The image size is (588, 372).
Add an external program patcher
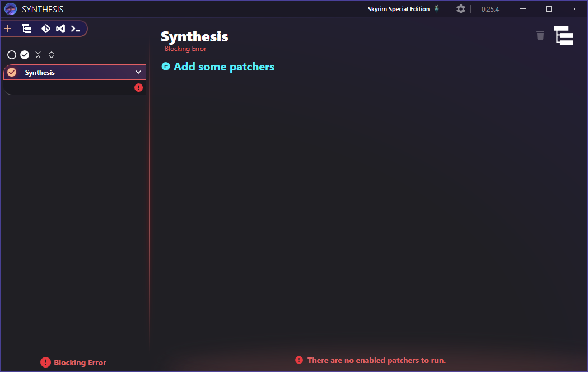coord(76,29)
